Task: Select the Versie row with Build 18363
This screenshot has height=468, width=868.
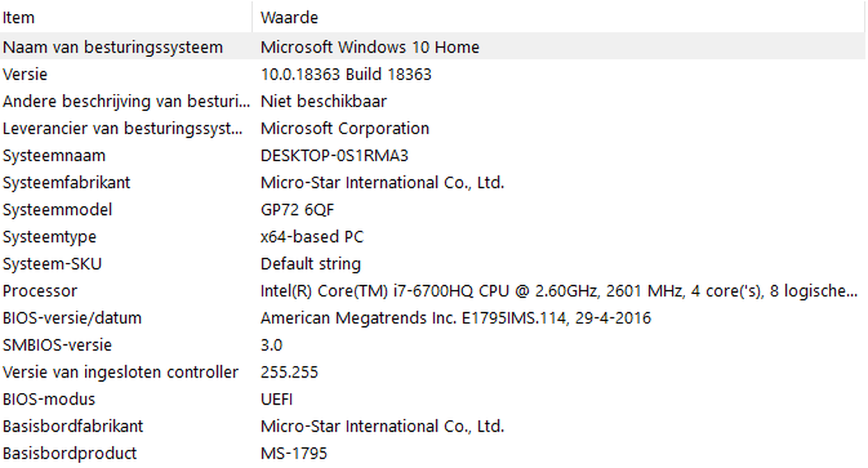Action: click(433, 74)
